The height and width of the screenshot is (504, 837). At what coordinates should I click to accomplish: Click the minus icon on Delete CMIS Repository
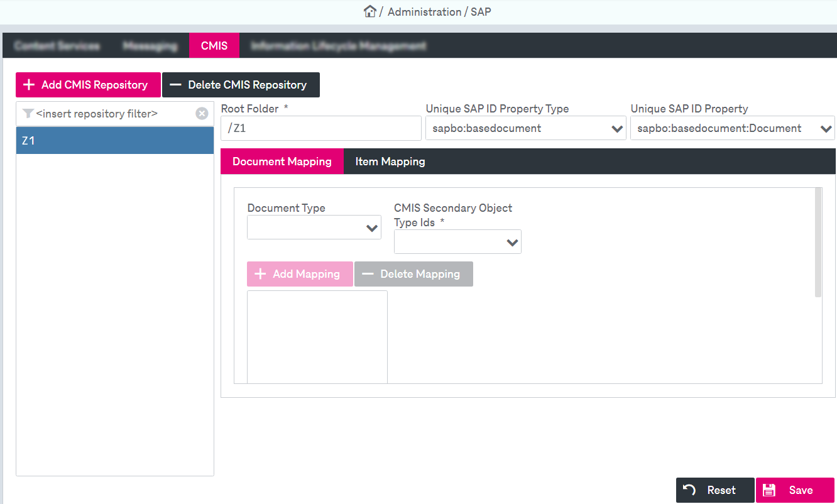[175, 84]
